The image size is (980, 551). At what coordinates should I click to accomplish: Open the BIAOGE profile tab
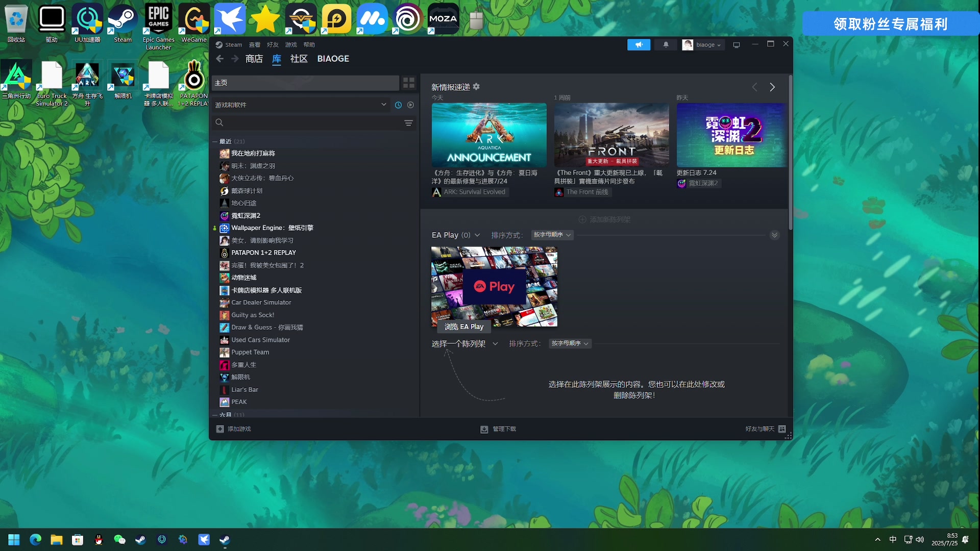click(x=333, y=59)
